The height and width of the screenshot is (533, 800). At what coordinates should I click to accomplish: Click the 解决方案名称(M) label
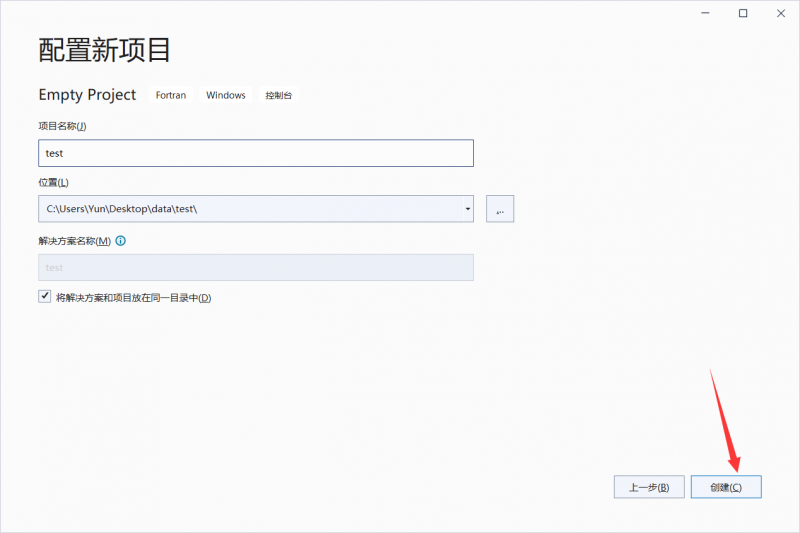pyautogui.click(x=74, y=241)
